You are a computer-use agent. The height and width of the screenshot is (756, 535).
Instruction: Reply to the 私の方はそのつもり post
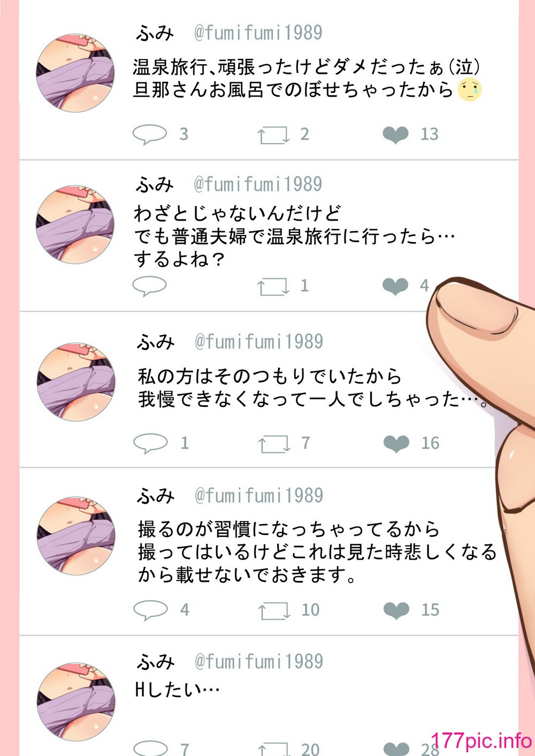click(x=150, y=443)
